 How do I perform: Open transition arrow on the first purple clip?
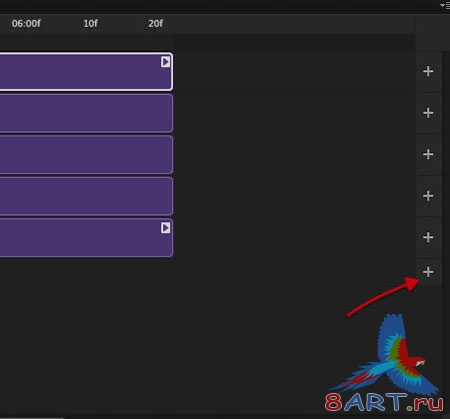pyautogui.click(x=165, y=62)
